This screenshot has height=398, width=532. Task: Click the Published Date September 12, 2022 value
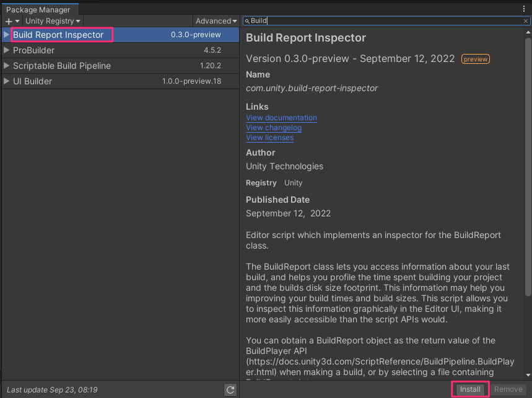[x=289, y=213]
